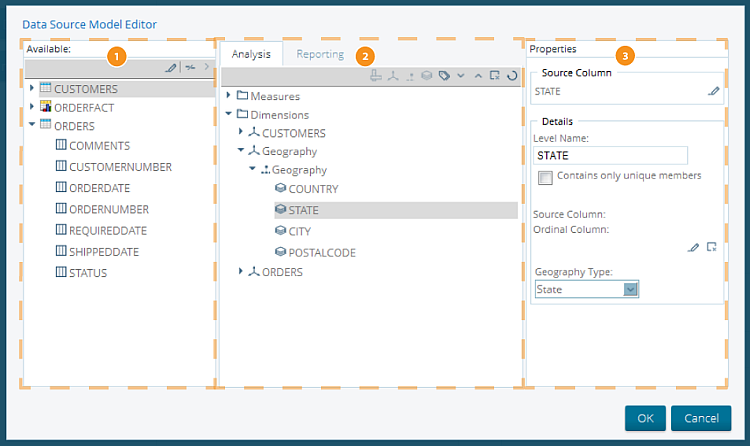The height and width of the screenshot is (446, 750).
Task: Expand the Measures folder
Action: click(229, 96)
